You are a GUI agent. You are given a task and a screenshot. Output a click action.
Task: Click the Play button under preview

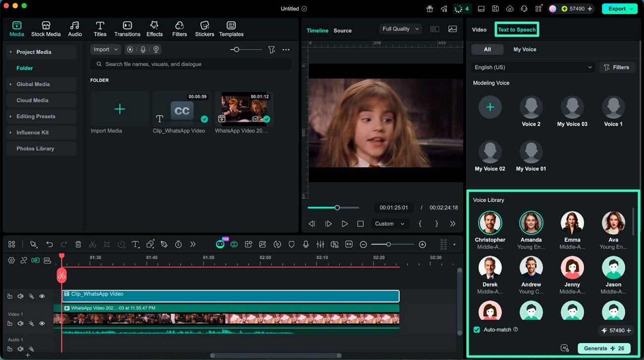tap(345, 224)
